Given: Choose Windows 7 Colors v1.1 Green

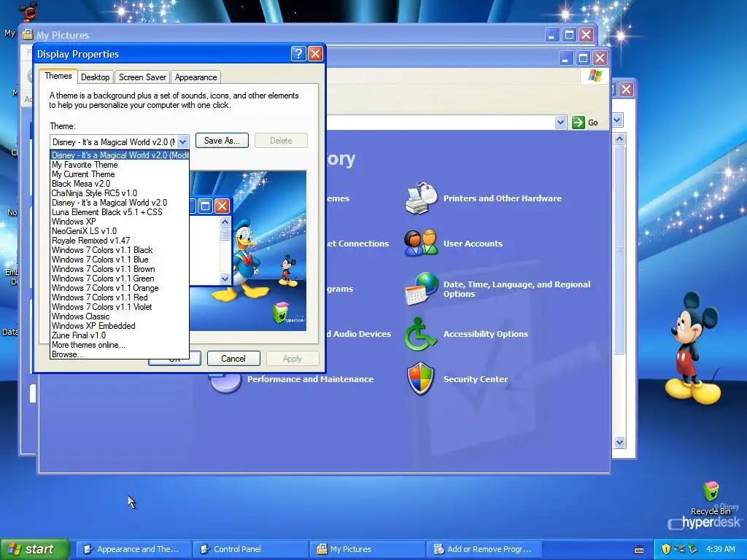Looking at the screenshot, I should (x=120, y=279).
